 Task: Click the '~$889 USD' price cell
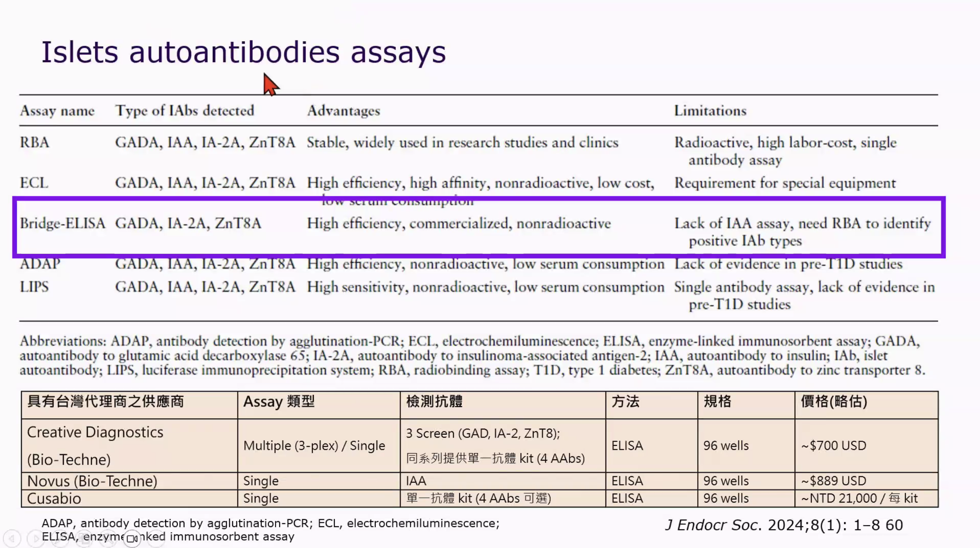pyautogui.click(x=833, y=481)
